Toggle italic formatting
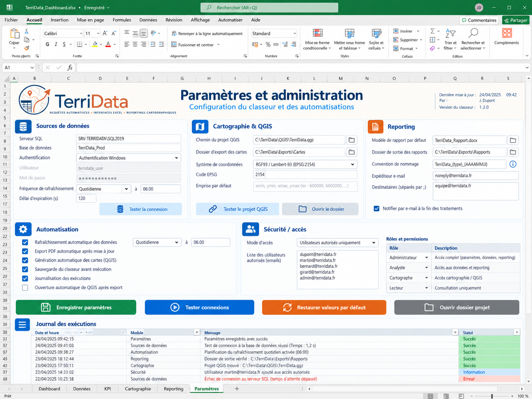This screenshot has width=532, height=399. click(56, 44)
